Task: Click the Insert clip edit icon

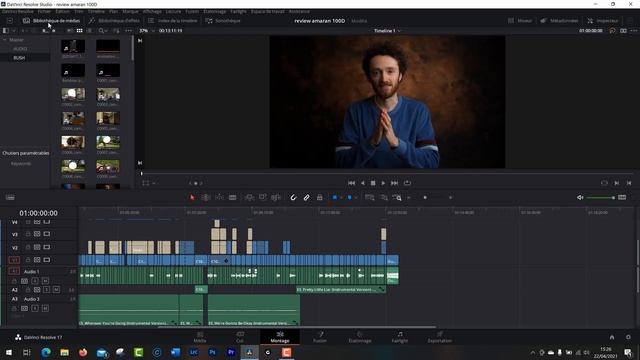Action: (249, 198)
